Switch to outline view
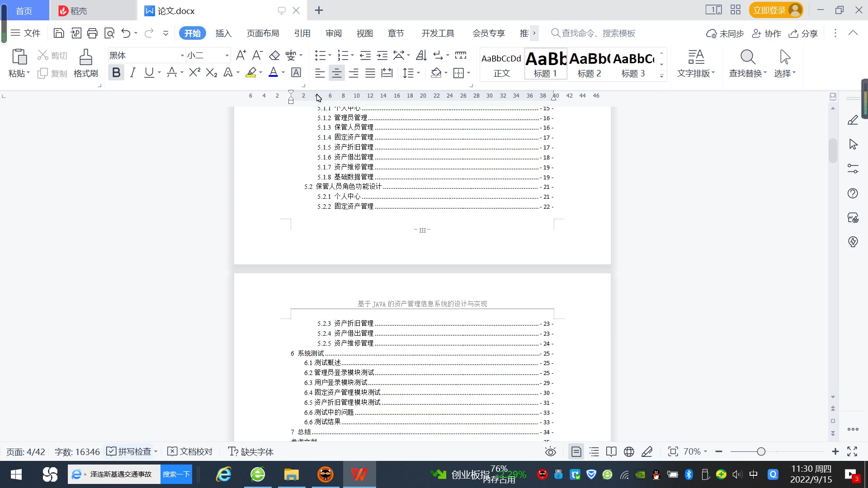The image size is (868, 488). pos(594,451)
